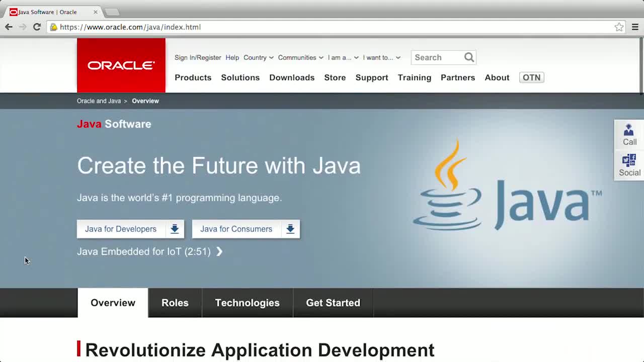The image size is (644, 362).
Task: Click the Overview breadcrumb
Action: click(x=145, y=101)
